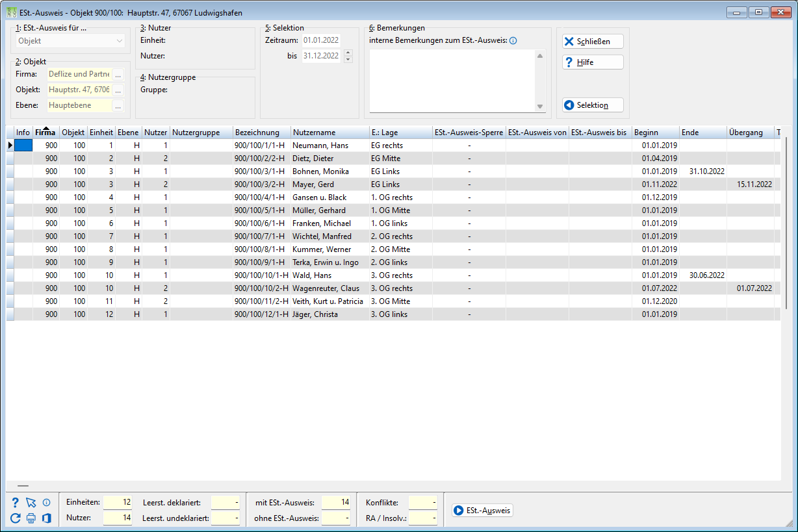
Task: Click the question mark help icon in status bar
Action: (16, 503)
